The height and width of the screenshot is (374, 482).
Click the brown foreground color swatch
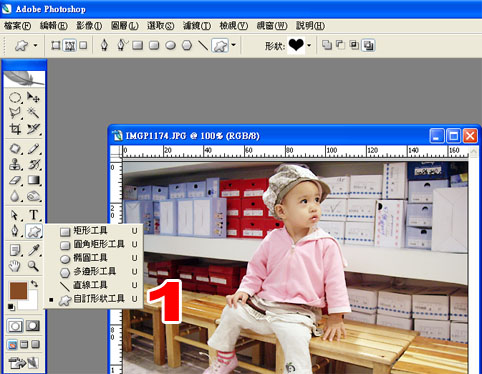click(18, 290)
